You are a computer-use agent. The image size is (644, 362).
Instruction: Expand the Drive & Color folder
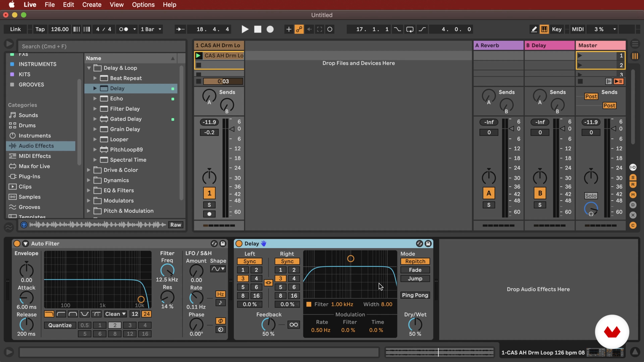click(89, 170)
